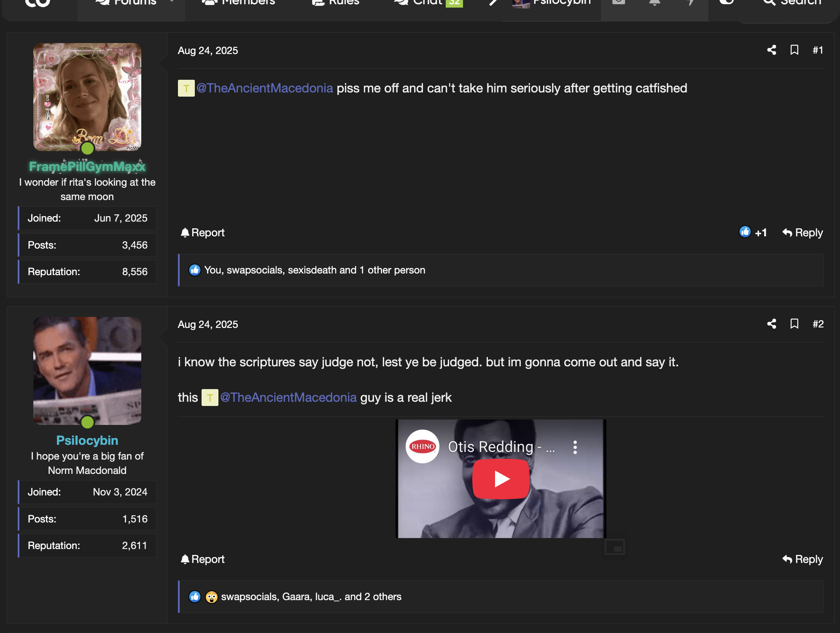Open post #2 permalink number
This screenshot has width=840, height=633.
[818, 324]
